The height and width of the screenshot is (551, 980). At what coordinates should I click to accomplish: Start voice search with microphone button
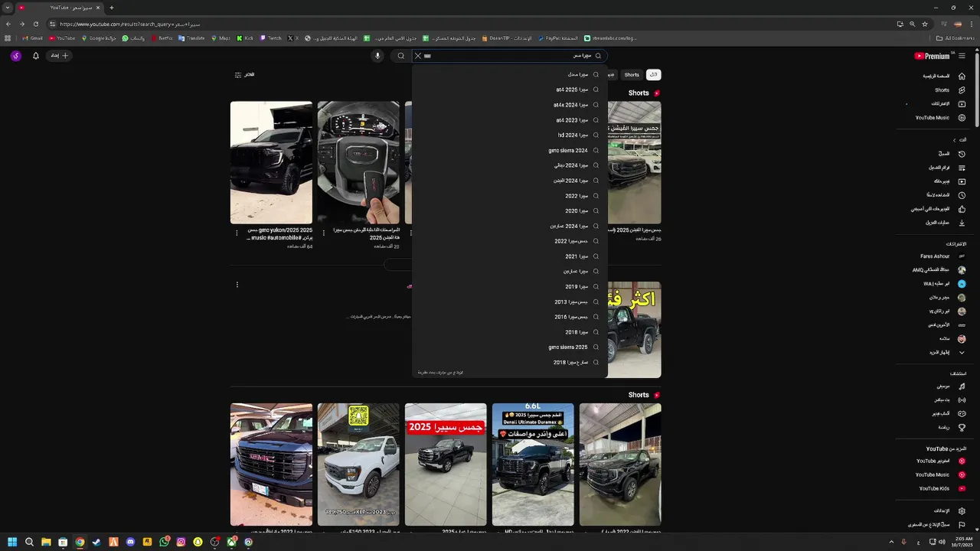(377, 56)
